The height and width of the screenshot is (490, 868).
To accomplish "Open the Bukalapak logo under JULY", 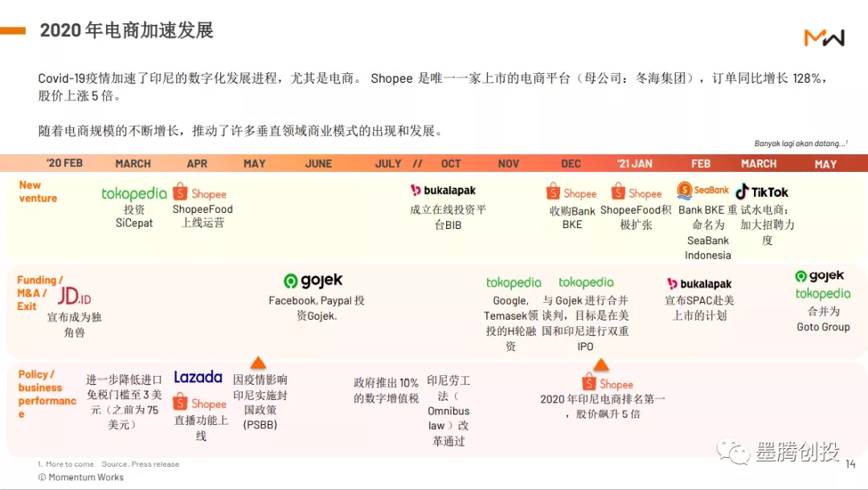I will [443, 191].
